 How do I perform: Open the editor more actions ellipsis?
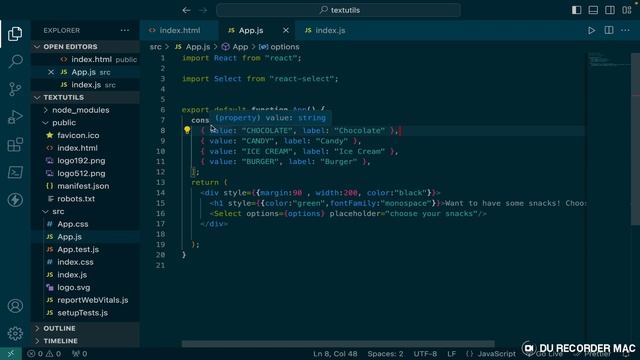[625, 30]
